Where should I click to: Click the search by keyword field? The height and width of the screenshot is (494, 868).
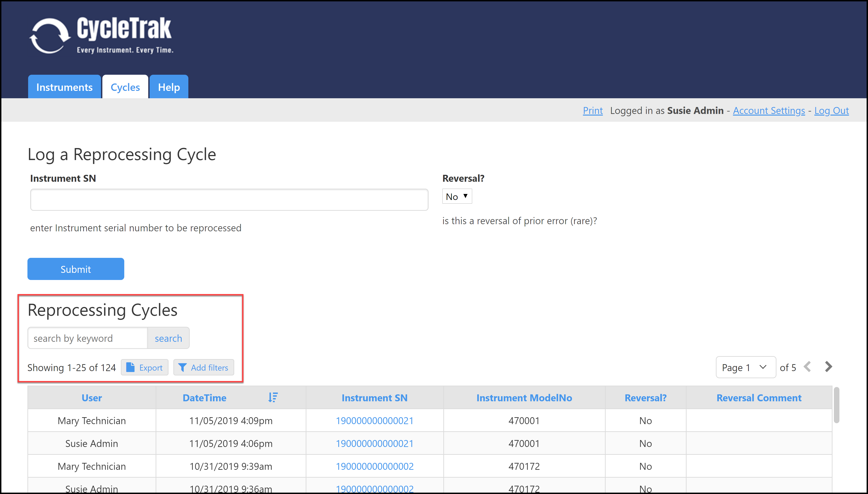[x=87, y=338]
